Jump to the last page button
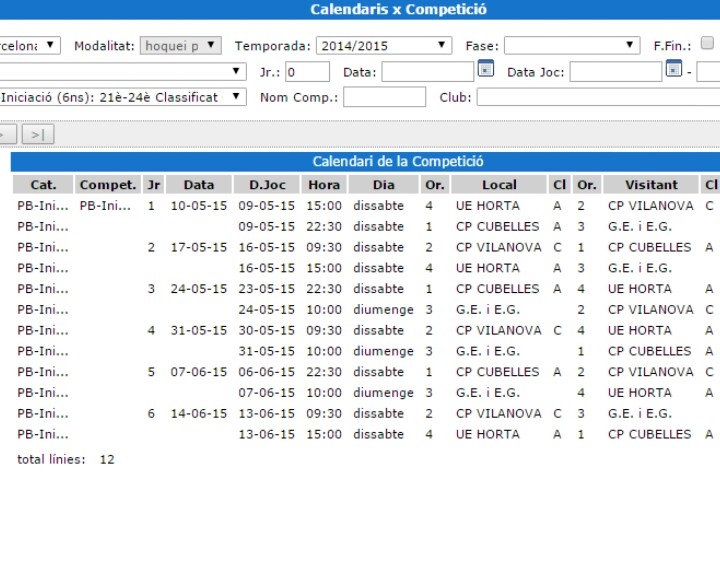 pos(38,134)
